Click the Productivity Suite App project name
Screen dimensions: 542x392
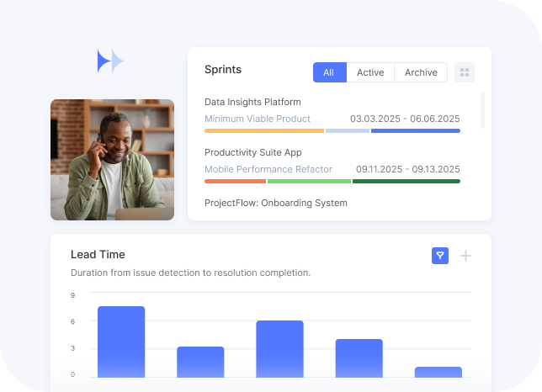pyautogui.click(x=253, y=152)
